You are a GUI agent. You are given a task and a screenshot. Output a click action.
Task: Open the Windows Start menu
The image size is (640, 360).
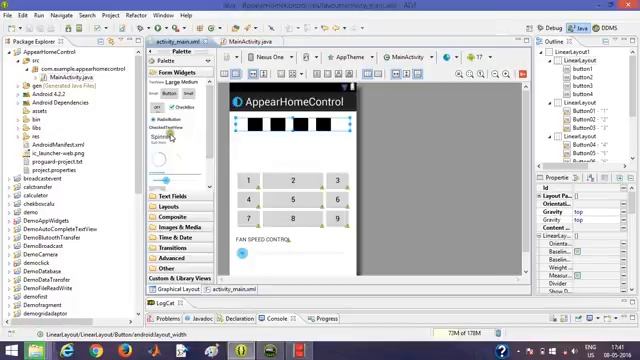click(11, 351)
